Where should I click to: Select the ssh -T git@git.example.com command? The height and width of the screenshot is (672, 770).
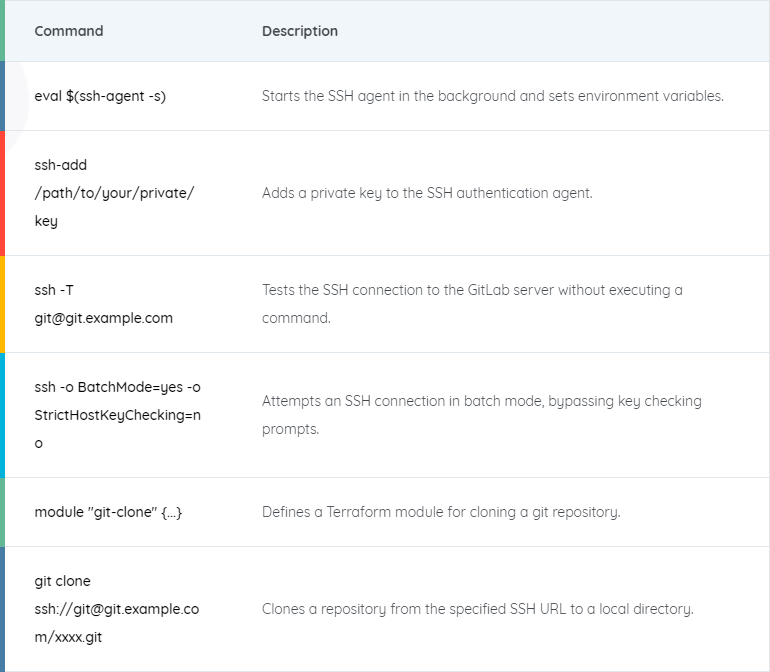[x=104, y=304]
